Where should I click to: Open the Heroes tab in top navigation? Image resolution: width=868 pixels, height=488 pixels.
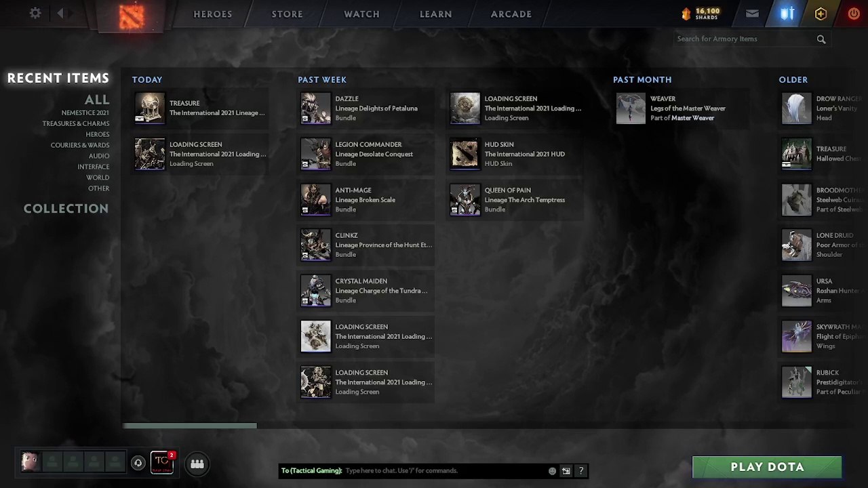213,14
